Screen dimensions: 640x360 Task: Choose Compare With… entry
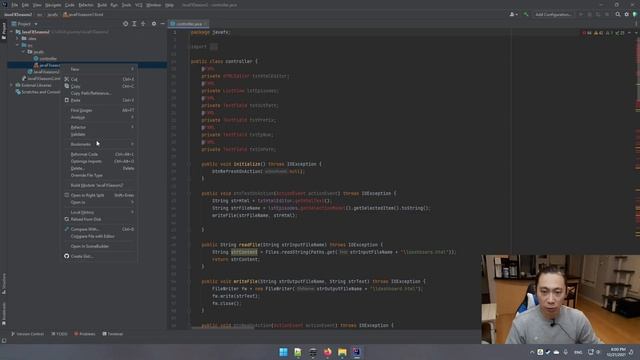100,229
